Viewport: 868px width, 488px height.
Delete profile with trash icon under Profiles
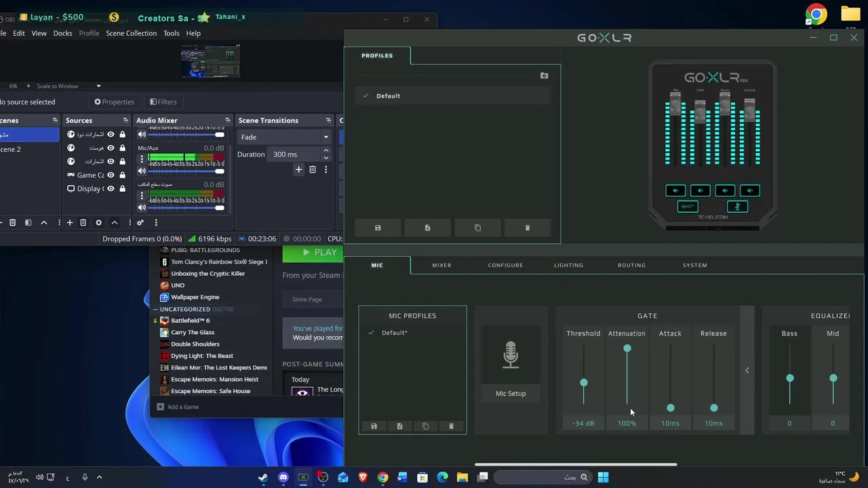coord(528,228)
